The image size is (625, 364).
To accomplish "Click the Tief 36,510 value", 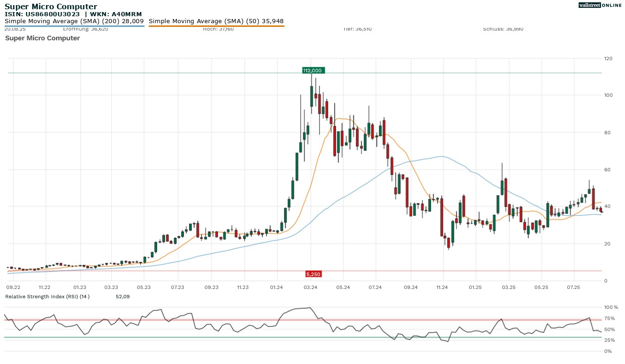I will coord(357,29).
